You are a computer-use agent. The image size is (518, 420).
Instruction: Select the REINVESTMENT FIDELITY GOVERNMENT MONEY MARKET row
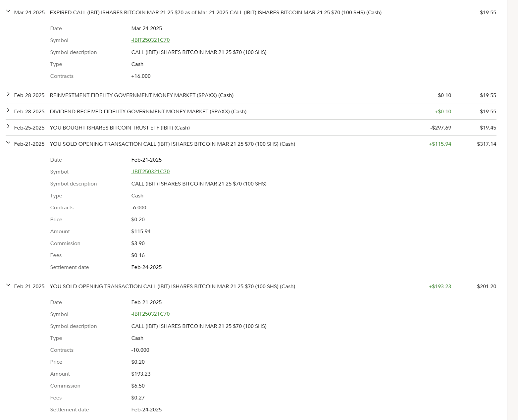pos(141,95)
